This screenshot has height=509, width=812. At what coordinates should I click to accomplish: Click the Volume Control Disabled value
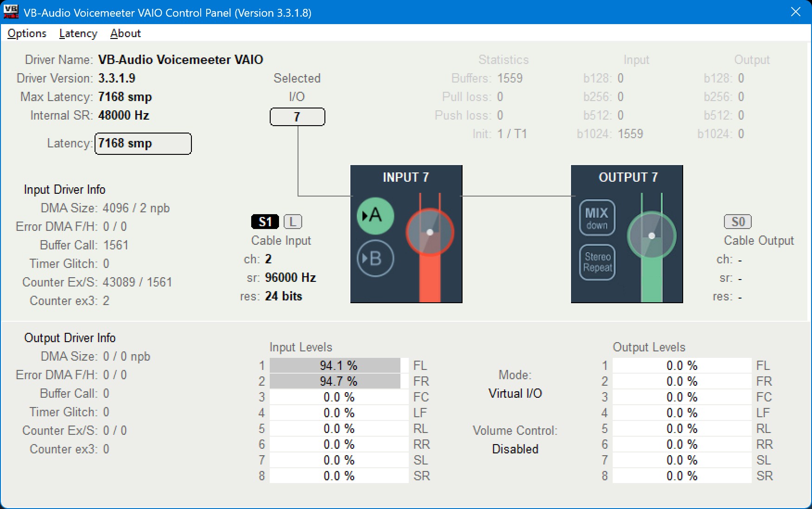coord(515,449)
